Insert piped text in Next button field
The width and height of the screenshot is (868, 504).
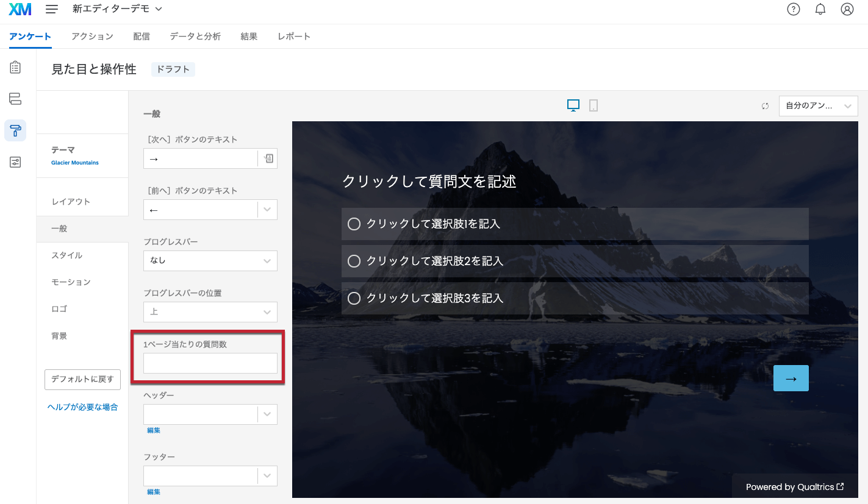[268, 158]
